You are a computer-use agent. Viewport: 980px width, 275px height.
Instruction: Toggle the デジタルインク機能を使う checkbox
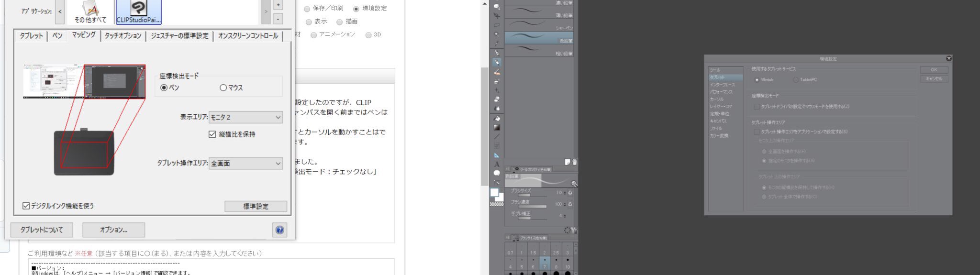click(26, 206)
